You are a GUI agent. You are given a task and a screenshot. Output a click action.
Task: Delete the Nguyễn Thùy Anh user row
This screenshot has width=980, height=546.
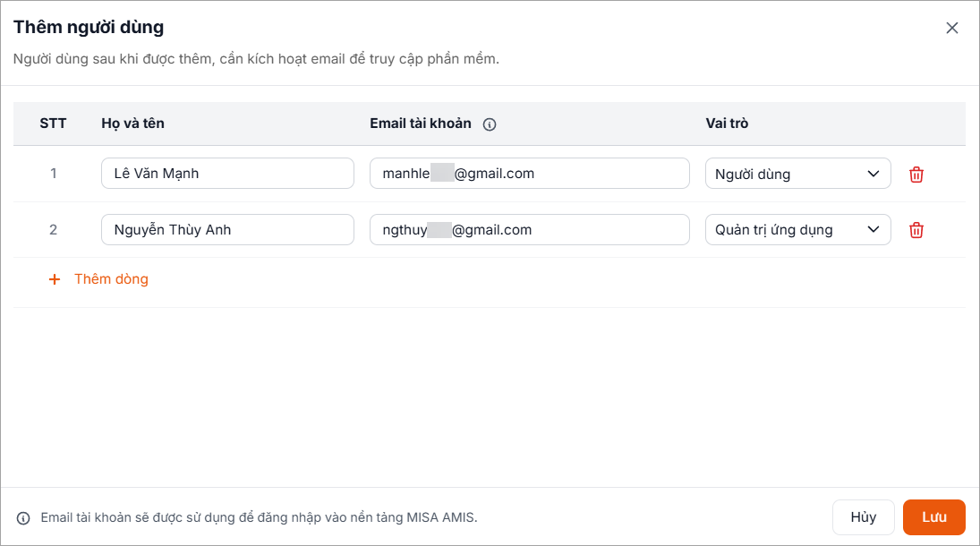point(916,230)
